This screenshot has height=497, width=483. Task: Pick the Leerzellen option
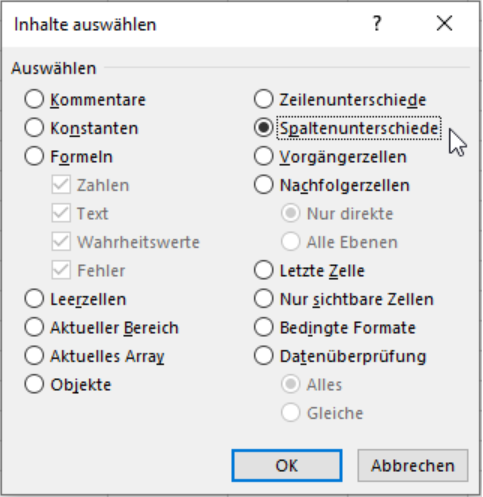pos(34,299)
